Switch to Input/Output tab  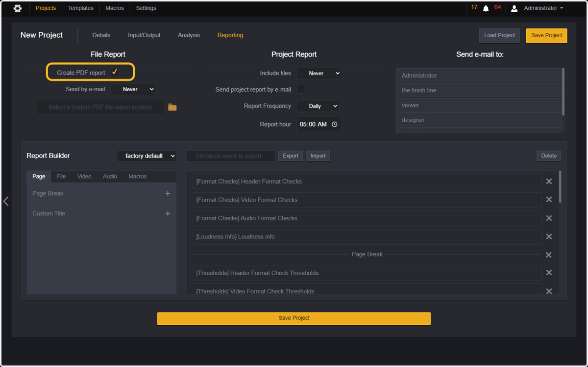[x=144, y=35]
